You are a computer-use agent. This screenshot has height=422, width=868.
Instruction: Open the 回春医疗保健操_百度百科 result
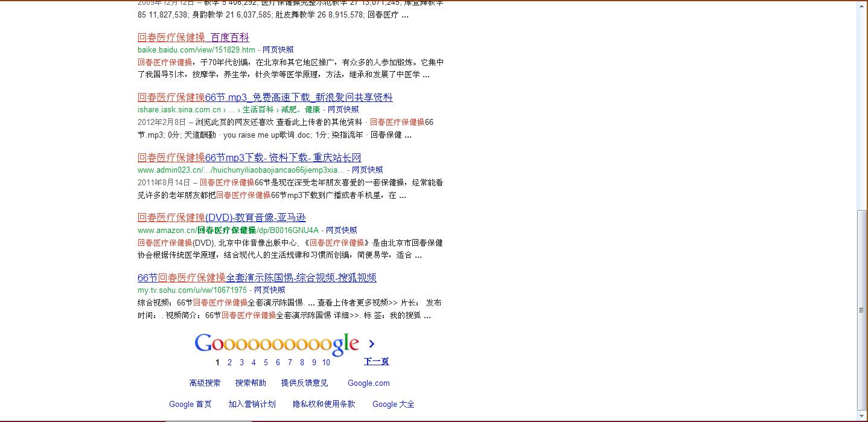193,37
